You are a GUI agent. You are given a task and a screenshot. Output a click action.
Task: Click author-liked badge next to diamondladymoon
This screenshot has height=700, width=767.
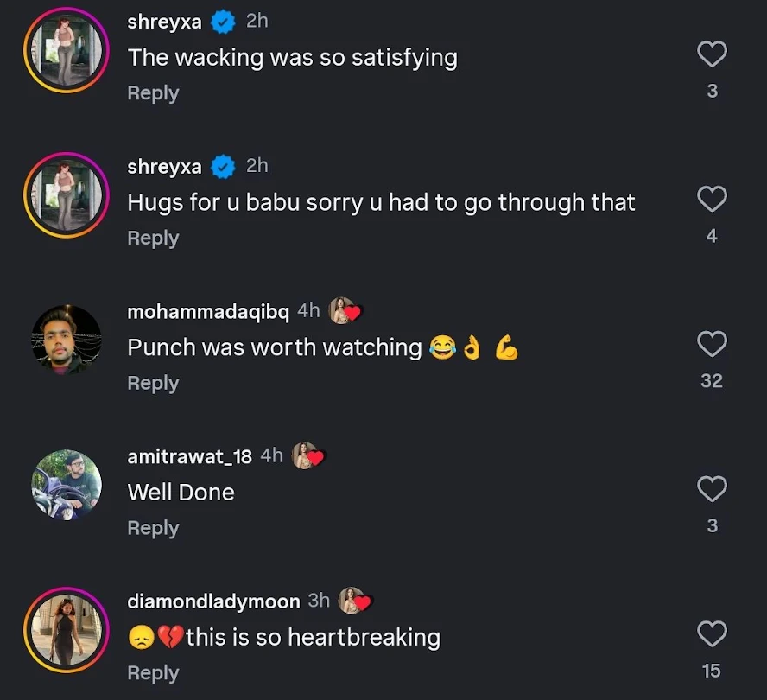354,601
